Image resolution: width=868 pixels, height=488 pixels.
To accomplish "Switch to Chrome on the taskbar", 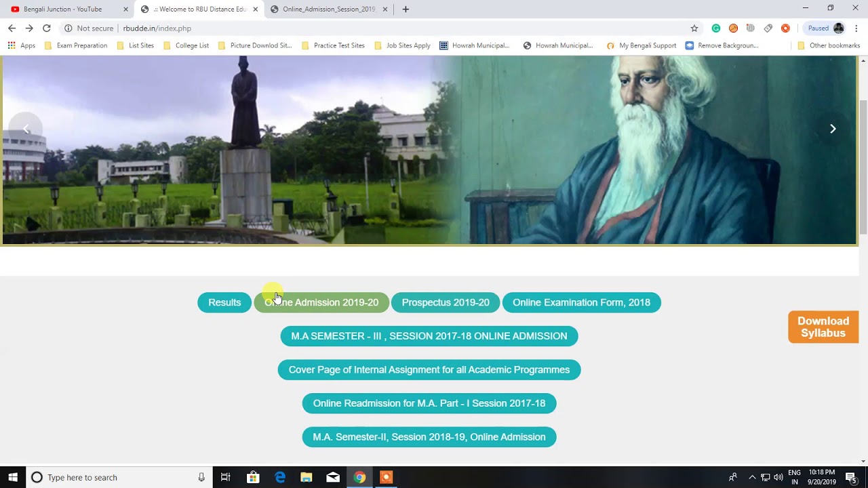I will tap(359, 477).
